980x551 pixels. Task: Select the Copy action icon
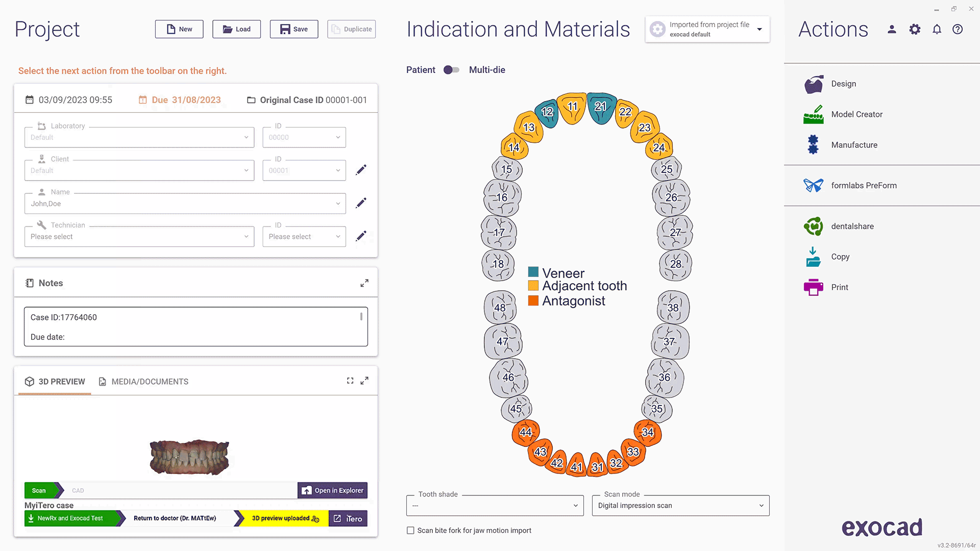pos(814,256)
